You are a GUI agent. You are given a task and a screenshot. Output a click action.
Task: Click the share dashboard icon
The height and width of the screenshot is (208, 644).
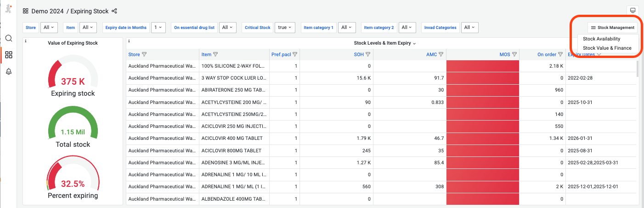[x=114, y=11]
